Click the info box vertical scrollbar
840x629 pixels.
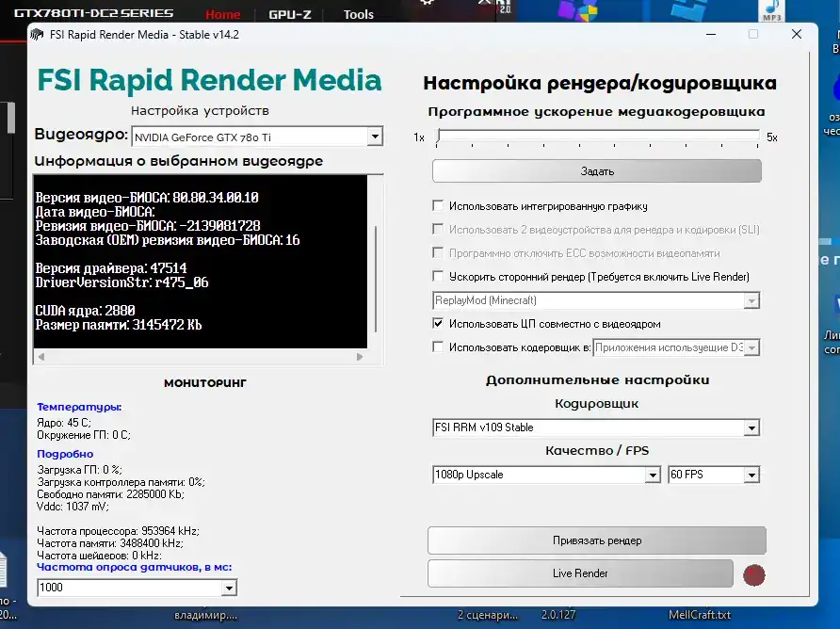point(376,279)
